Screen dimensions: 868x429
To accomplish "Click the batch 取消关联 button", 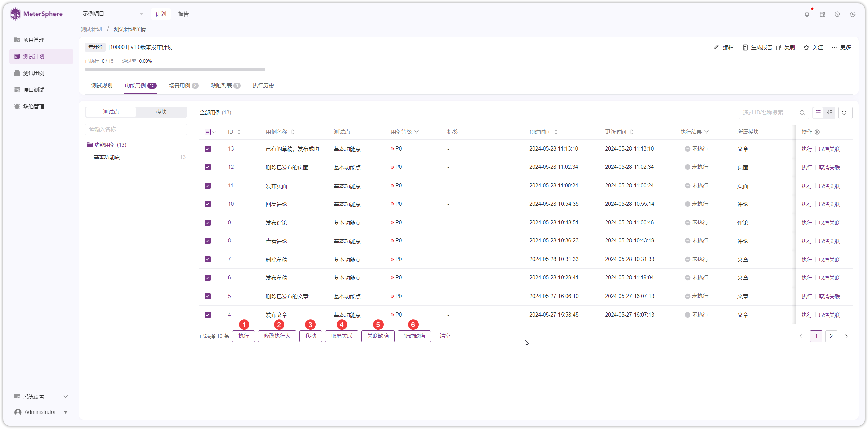I will (x=341, y=336).
